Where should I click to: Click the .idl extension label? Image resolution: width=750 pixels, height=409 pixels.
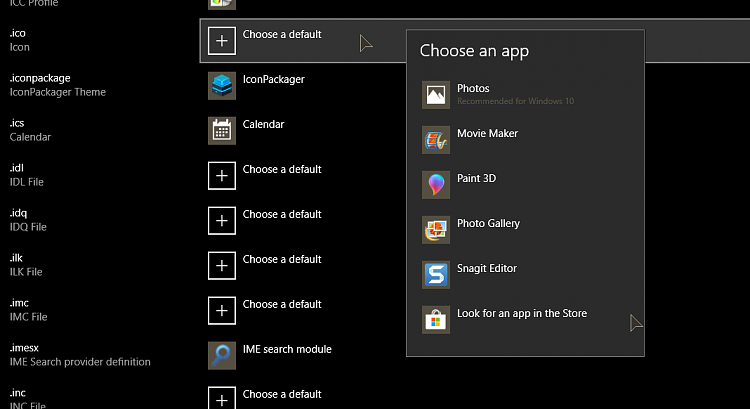[x=17, y=168]
